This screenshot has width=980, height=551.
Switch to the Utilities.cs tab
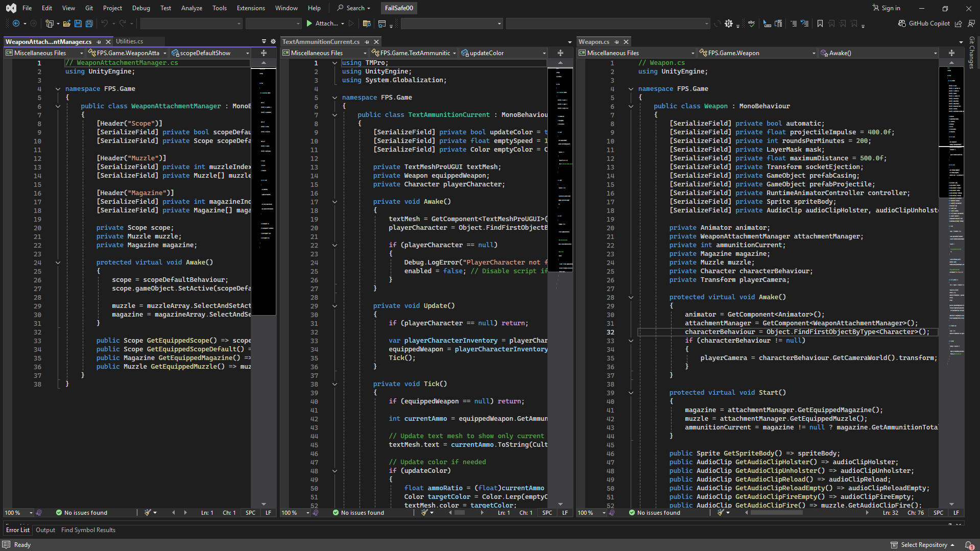tap(130, 41)
